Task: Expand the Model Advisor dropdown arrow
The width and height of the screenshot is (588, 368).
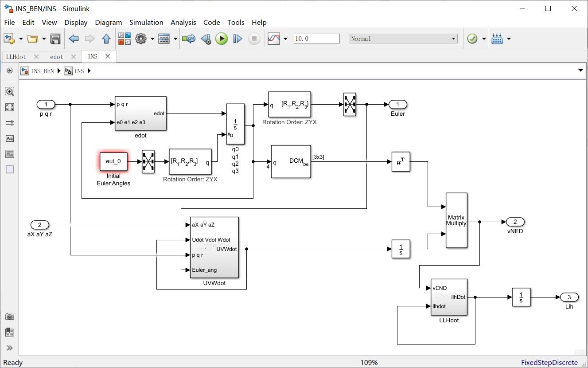Action: [x=484, y=39]
